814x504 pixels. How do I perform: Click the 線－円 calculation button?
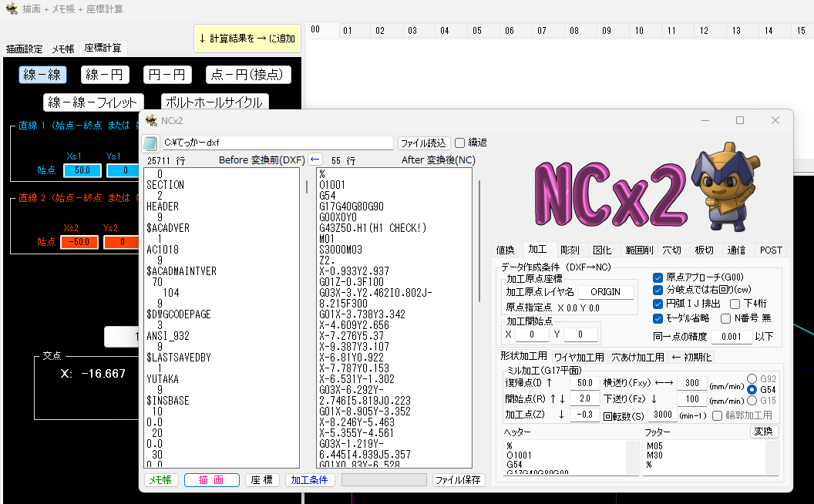104,75
